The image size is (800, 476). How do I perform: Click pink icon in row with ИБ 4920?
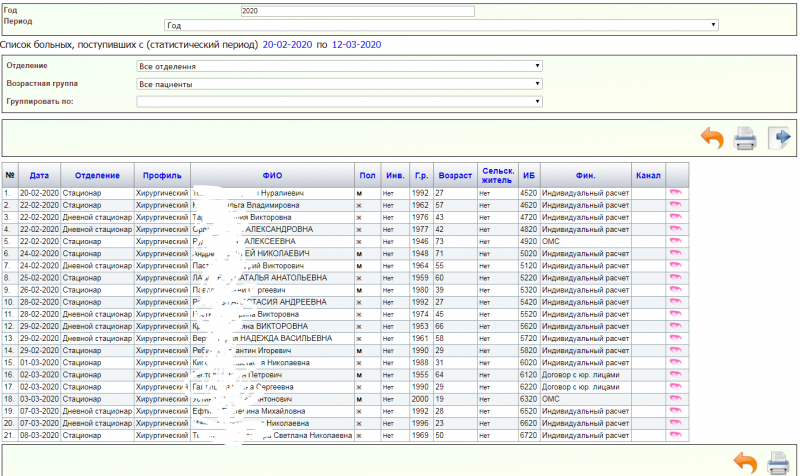676,241
